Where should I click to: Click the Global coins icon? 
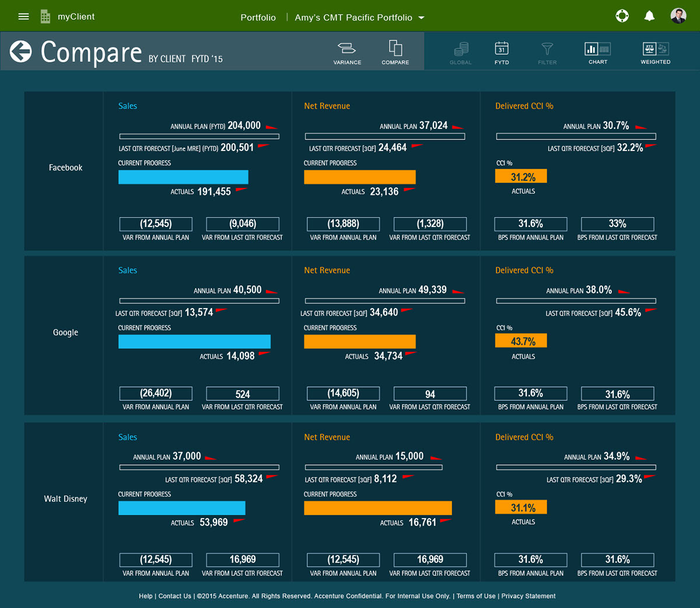click(x=461, y=53)
